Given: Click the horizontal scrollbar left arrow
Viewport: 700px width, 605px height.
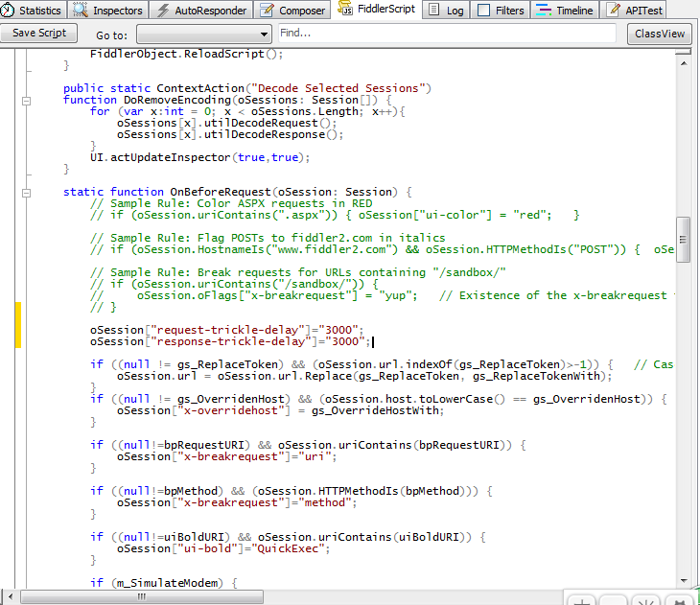Looking at the screenshot, I should pyautogui.click(x=11, y=596).
